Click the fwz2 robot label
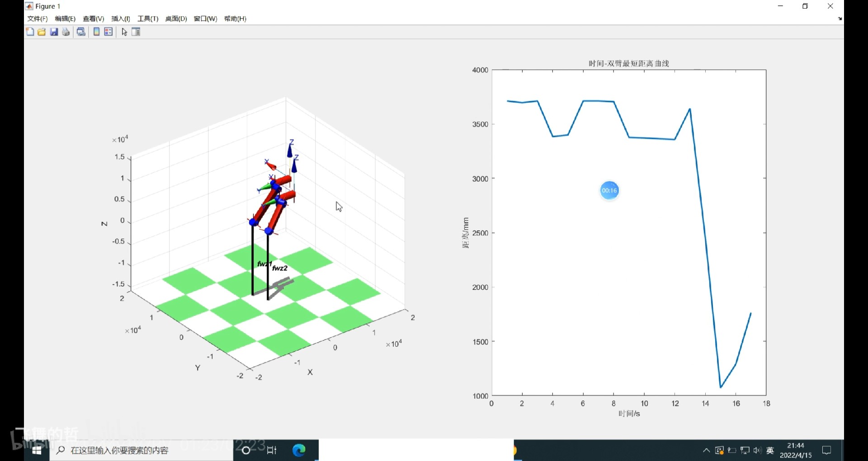This screenshot has width=868, height=461. point(280,268)
